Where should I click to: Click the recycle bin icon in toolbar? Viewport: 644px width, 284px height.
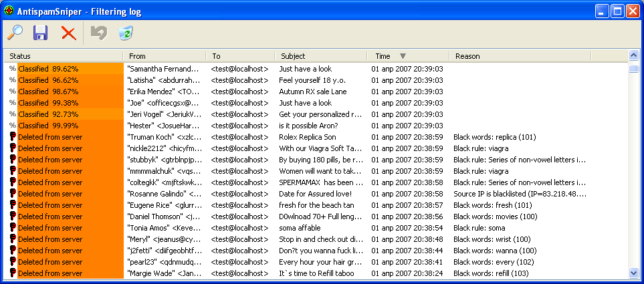point(126,33)
